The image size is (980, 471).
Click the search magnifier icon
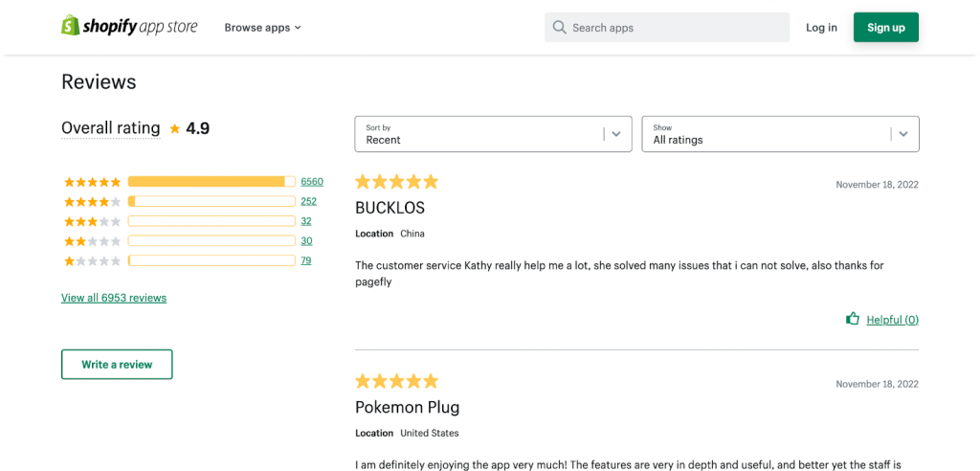[560, 28]
